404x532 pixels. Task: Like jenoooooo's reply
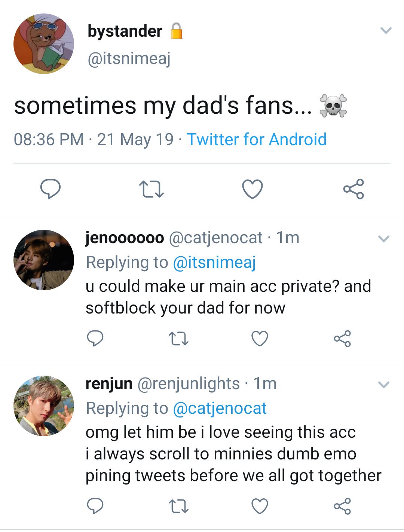[x=260, y=339]
